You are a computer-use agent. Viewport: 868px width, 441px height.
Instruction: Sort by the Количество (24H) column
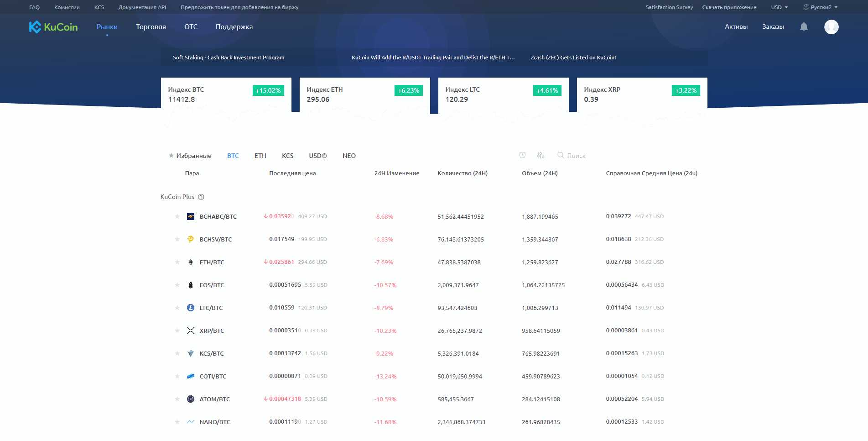pos(463,173)
